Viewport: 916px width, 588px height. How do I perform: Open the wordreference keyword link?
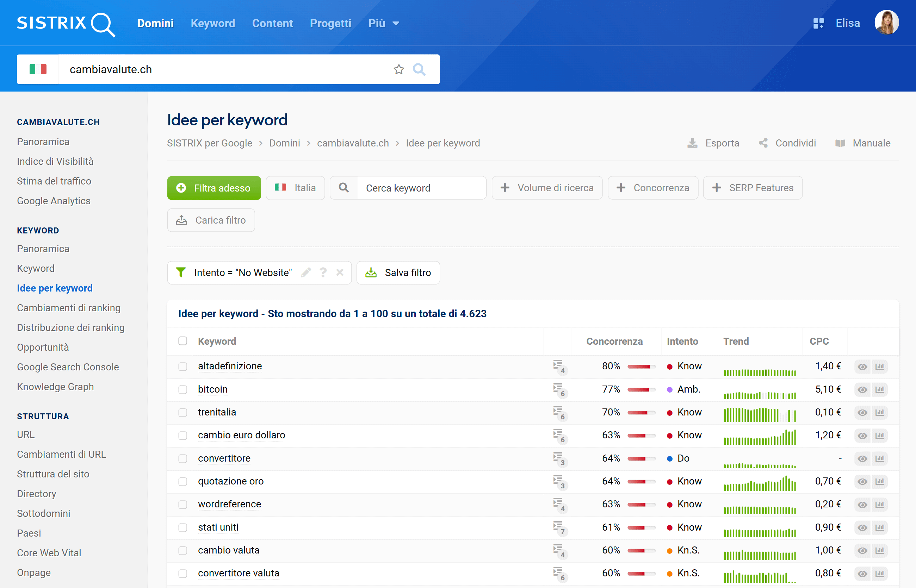coord(229,504)
